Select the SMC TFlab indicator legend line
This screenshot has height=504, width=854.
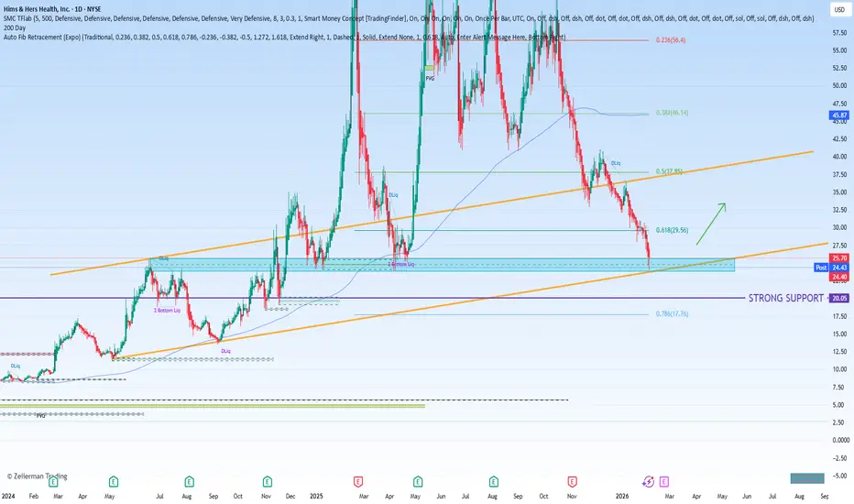(409, 18)
